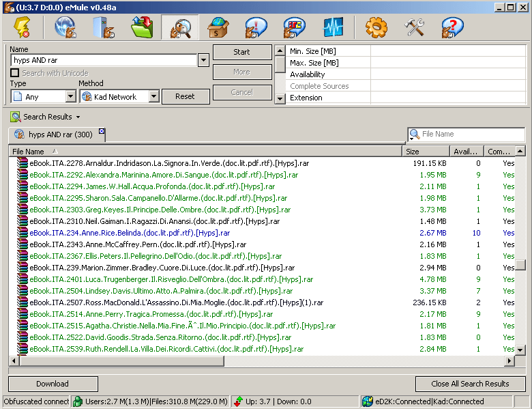Image resolution: width=532 pixels, height=409 pixels.
Task: Click the Search Results magnifier icon
Action: click(16, 117)
